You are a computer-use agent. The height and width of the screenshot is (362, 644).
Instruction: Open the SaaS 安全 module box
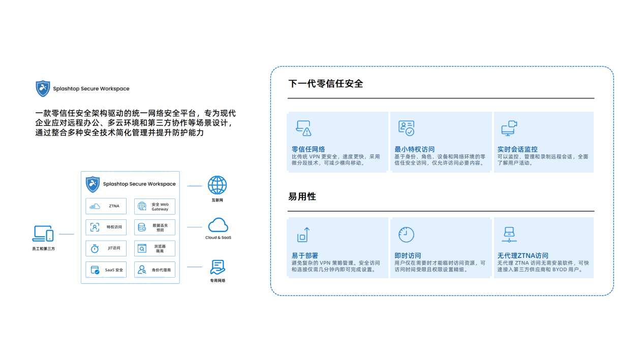click(106, 270)
